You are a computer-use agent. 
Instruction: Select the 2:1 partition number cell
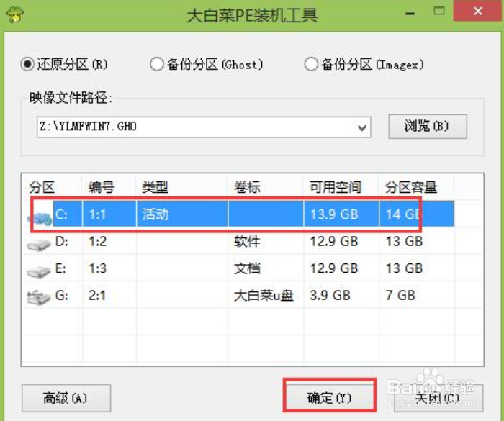(x=97, y=295)
